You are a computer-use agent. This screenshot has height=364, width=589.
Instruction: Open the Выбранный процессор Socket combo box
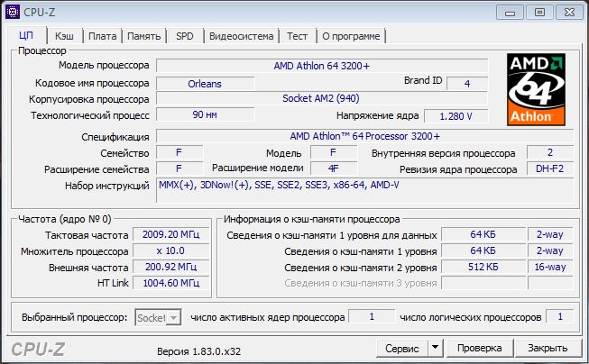click(158, 318)
